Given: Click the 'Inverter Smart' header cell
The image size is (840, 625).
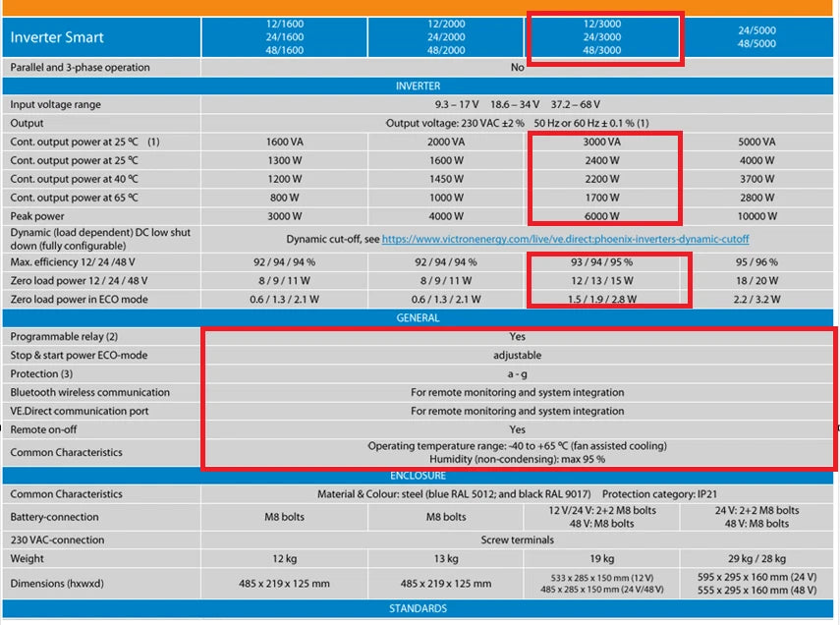Looking at the screenshot, I should click(x=101, y=37).
